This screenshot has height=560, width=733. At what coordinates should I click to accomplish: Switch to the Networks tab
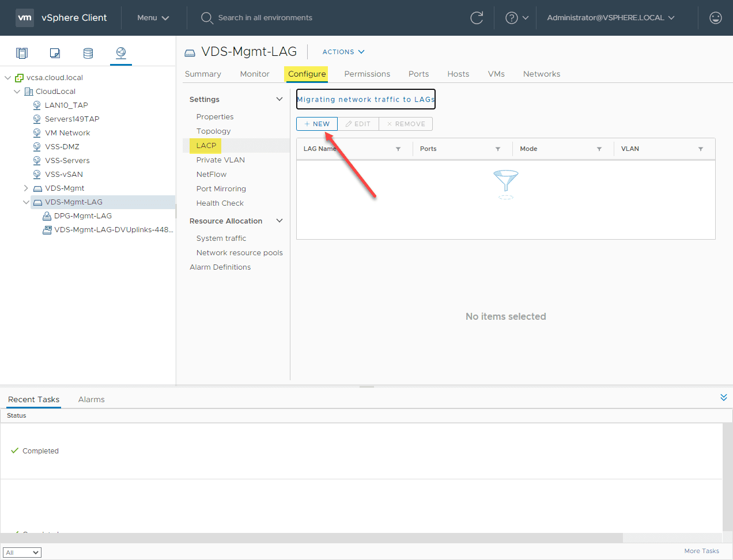tap(542, 74)
